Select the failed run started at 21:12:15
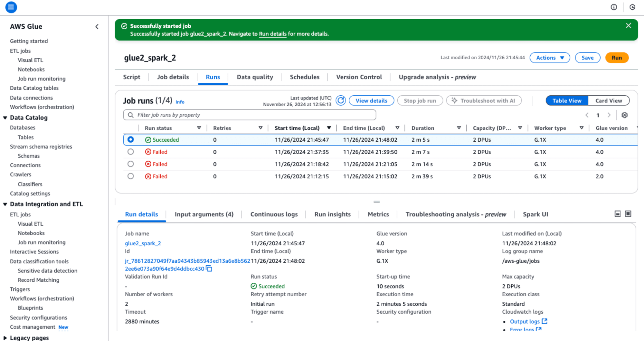 coord(130,176)
